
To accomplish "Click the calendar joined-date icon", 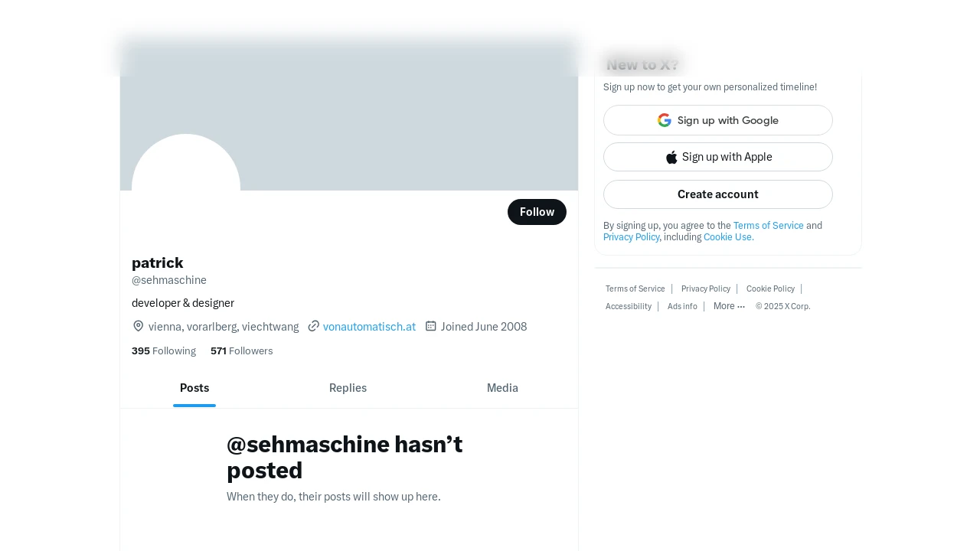I will tap(431, 326).
